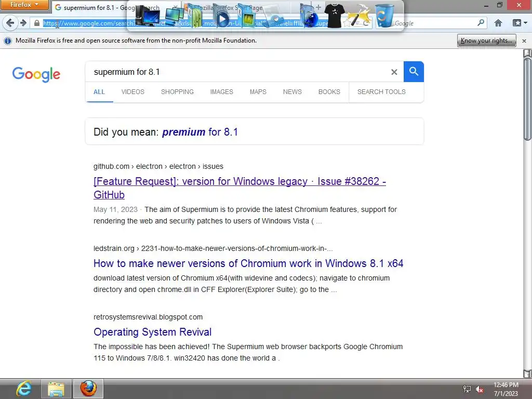Click 'github.com › electron › electron › issues' breadcrumb
This screenshot has width=532, height=399.
[158, 166]
